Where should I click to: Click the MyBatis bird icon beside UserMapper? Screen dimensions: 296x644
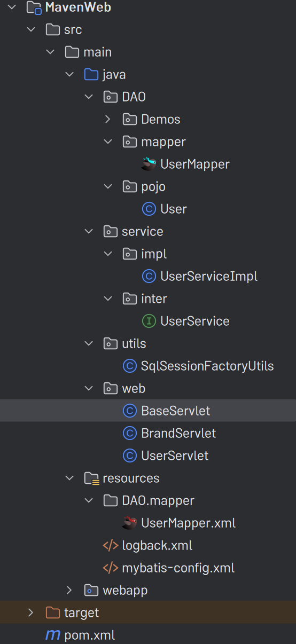pyautogui.click(x=149, y=164)
